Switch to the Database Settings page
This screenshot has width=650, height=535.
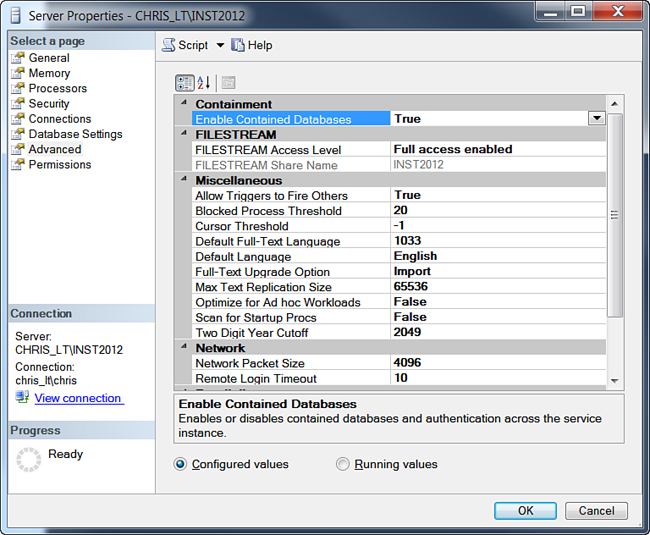(x=75, y=134)
